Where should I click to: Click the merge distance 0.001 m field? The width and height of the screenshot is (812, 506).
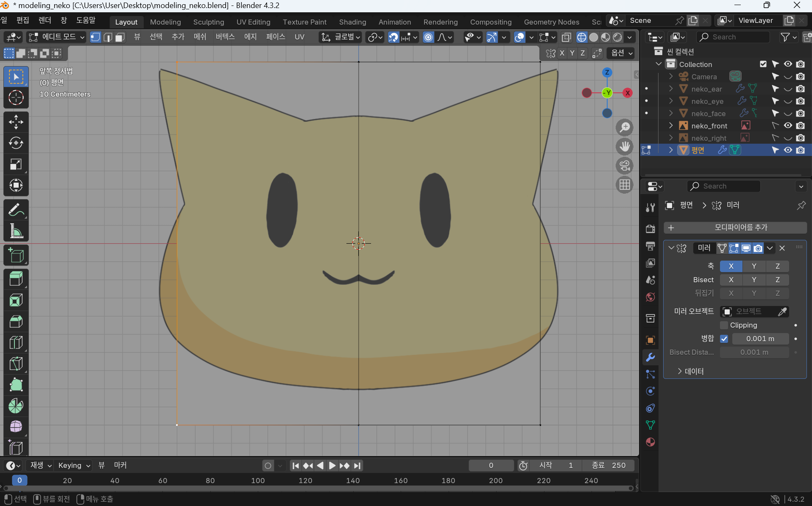[760, 339]
